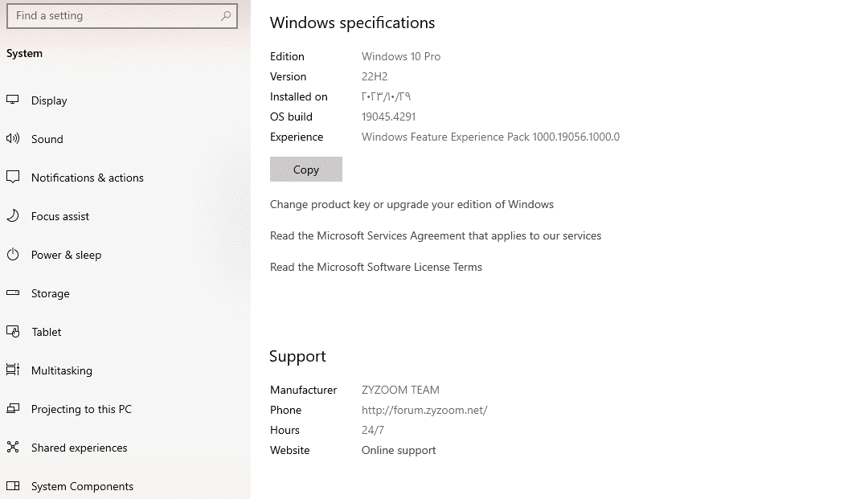Focus the Find a setting search box

[122, 16]
